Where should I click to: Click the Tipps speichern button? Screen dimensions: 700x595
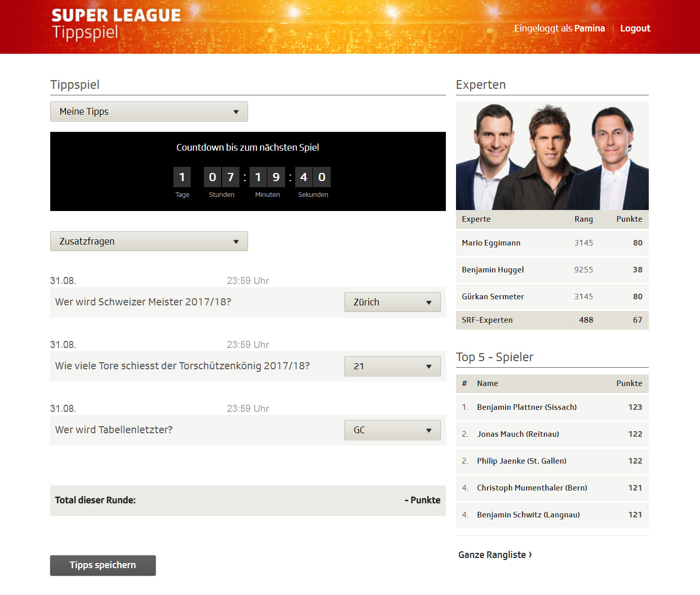[103, 566]
